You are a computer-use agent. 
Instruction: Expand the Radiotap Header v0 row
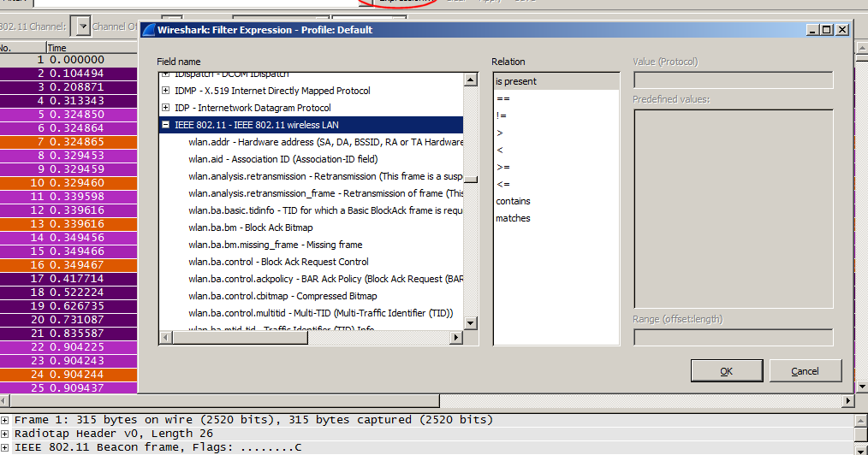point(4,434)
